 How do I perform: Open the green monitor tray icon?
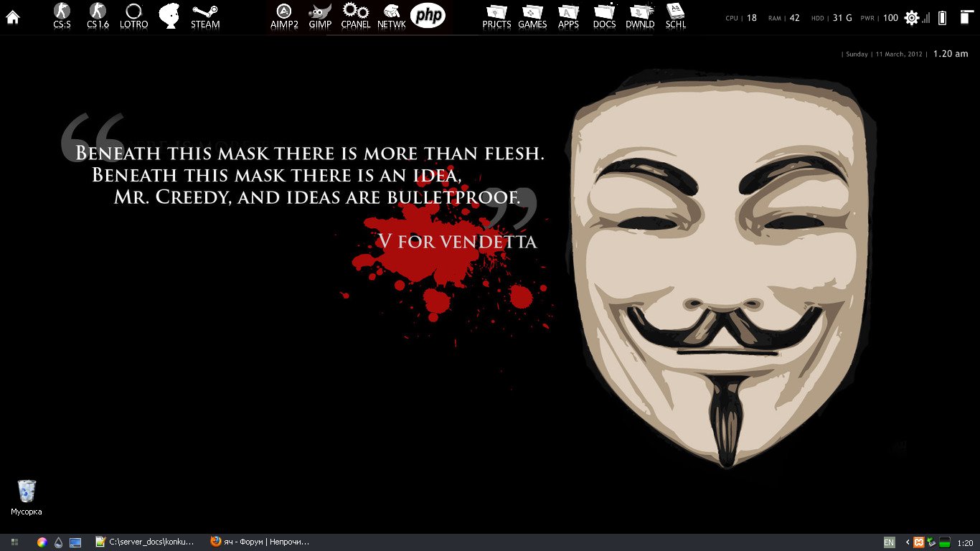pos(945,543)
